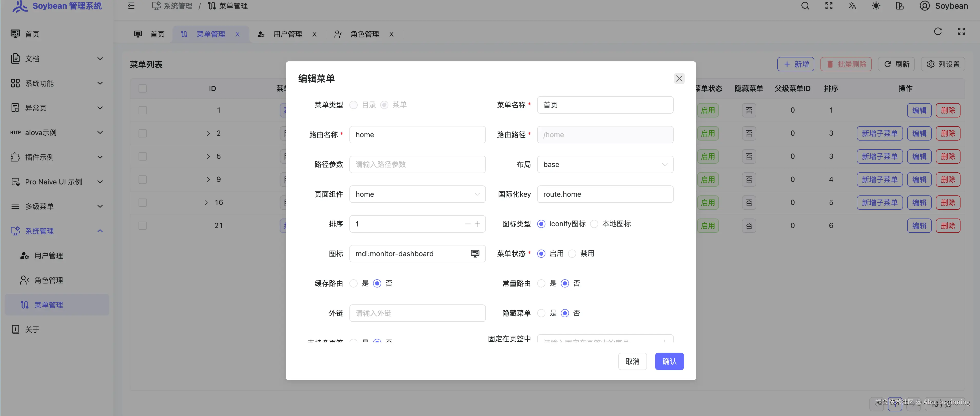This screenshot has width=980, height=416.
Task: Click the search icon in header
Action: pos(805,6)
